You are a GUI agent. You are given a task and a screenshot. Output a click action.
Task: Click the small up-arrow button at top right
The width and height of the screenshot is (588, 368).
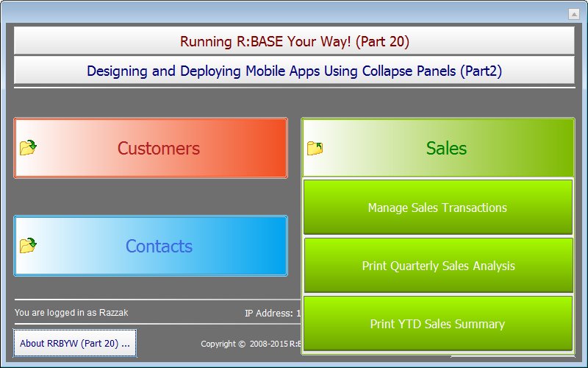[574, 14]
